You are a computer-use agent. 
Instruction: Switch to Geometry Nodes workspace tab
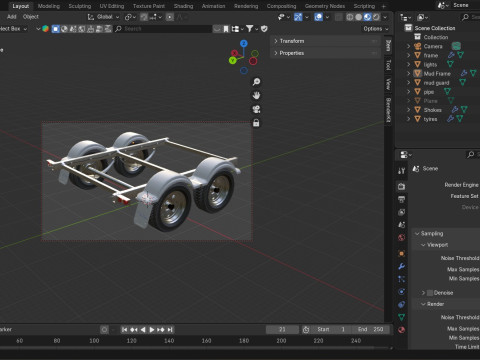[325, 6]
